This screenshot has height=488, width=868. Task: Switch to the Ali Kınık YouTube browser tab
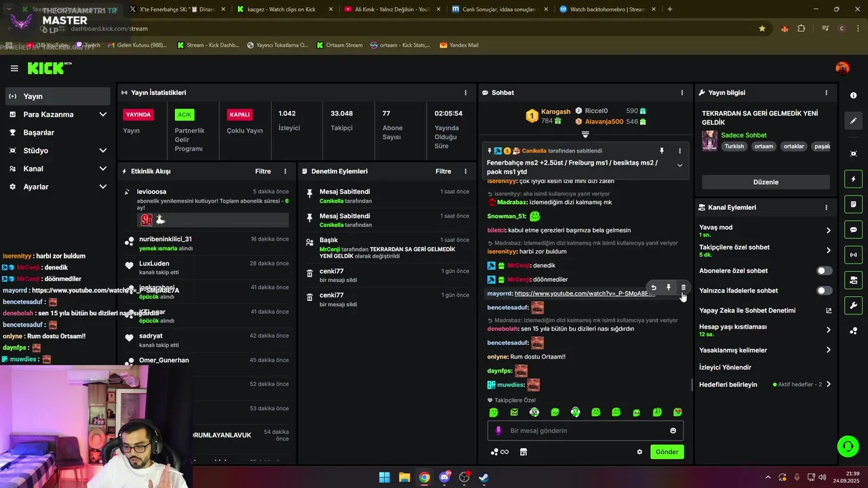pyautogui.click(x=391, y=9)
